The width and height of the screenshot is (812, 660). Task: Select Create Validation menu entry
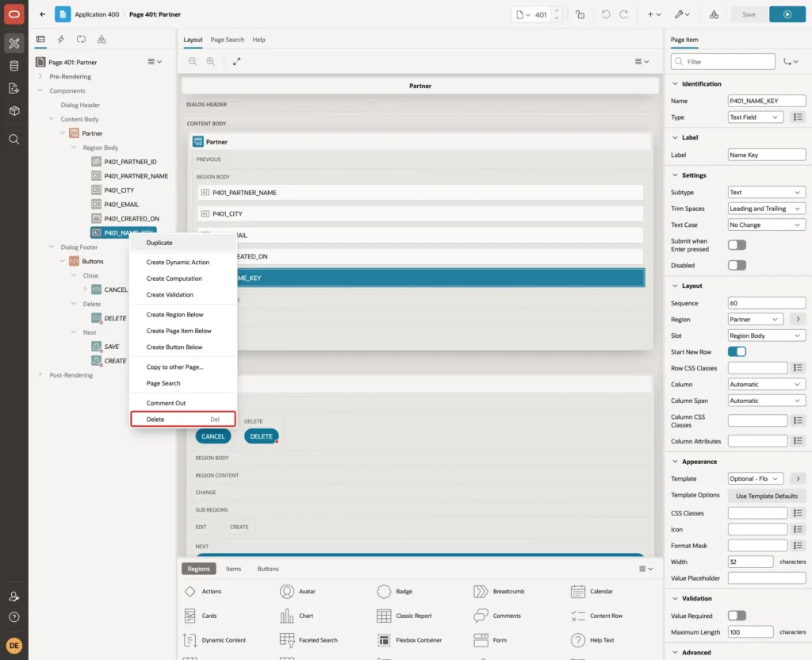[x=183, y=294]
